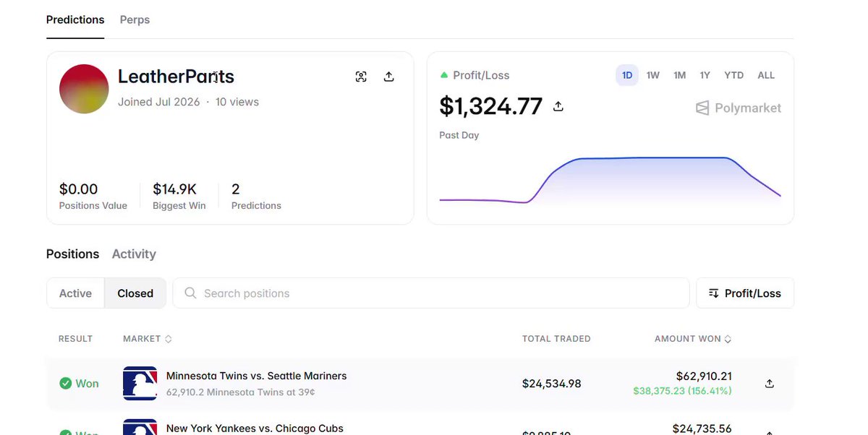Set the chart range to 1Y
The height and width of the screenshot is (435, 868).
coord(705,75)
